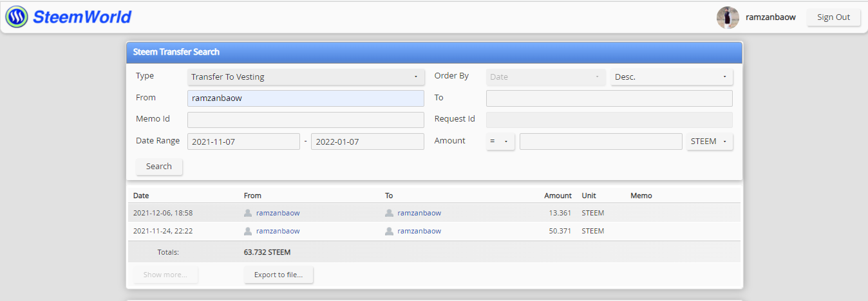Click the user icon in 2021-12-06 From cell
The height and width of the screenshot is (301, 868).
pos(248,213)
